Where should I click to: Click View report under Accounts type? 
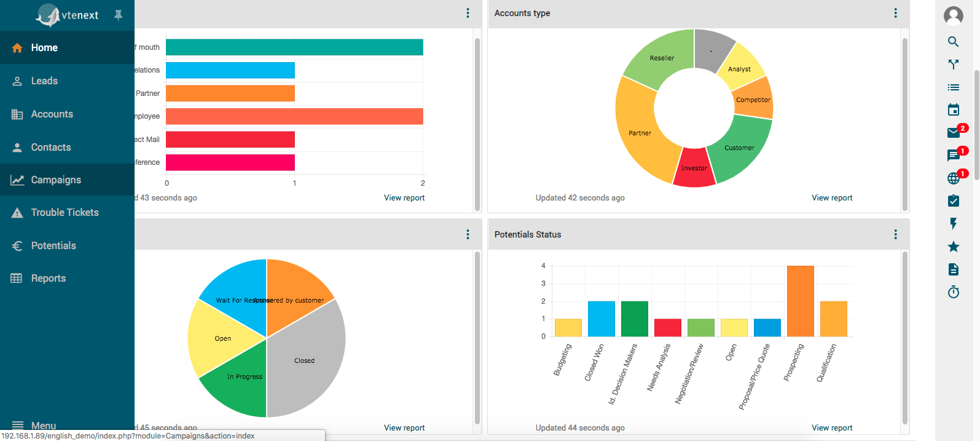click(831, 198)
